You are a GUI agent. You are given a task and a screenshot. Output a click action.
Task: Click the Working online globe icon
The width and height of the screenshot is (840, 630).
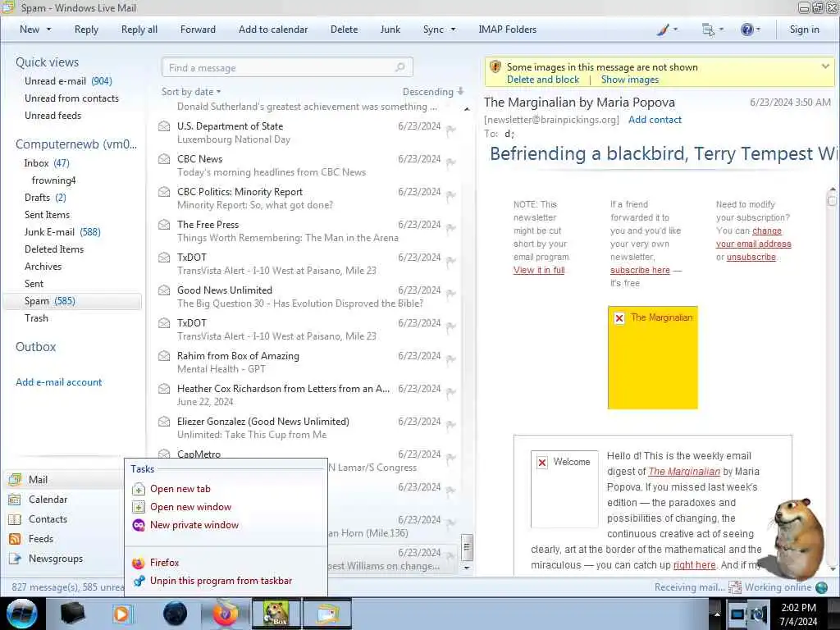tap(821, 587)
